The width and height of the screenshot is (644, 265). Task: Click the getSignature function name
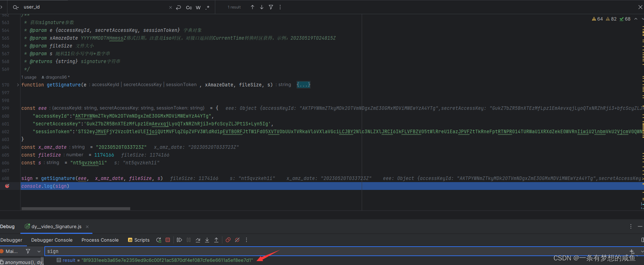pos(64,85)
